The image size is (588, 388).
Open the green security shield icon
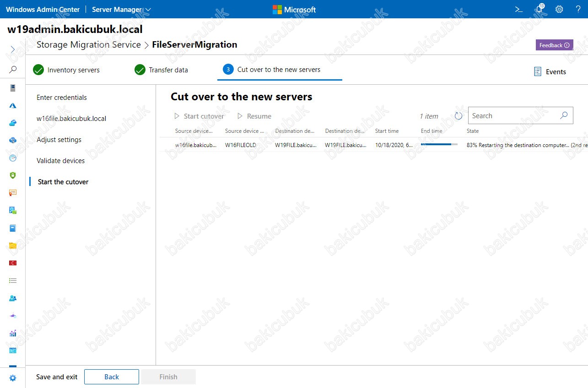pyautogui.click(x=13, y=175)
